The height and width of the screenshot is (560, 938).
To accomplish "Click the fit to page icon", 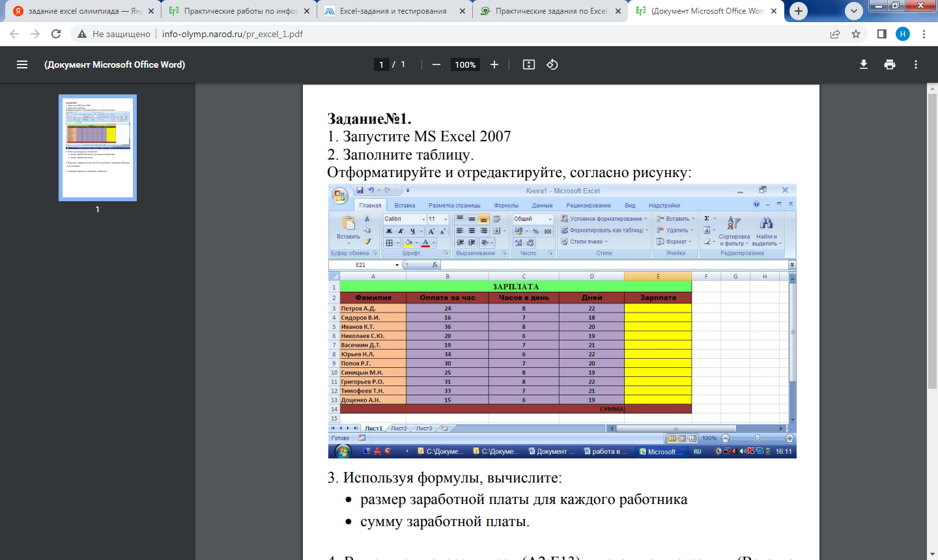I will tap(529, 64).
